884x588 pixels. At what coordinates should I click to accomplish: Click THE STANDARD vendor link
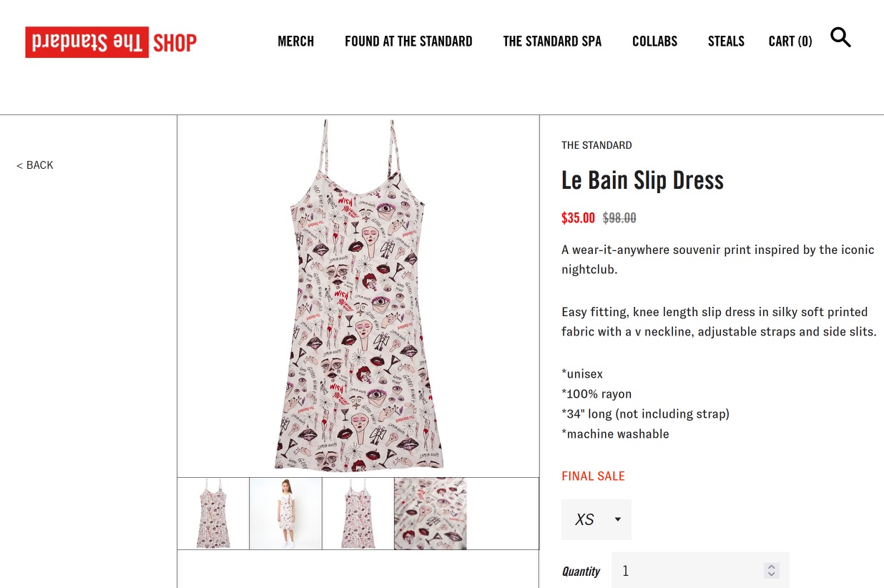tap(596, 145)
